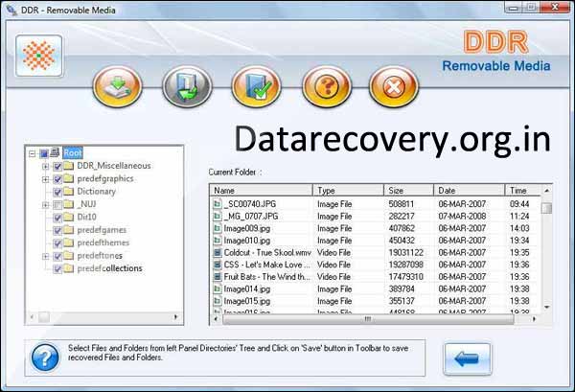Toggle the predefcollections checkbox
575x392 pixels.
(57, 268)
